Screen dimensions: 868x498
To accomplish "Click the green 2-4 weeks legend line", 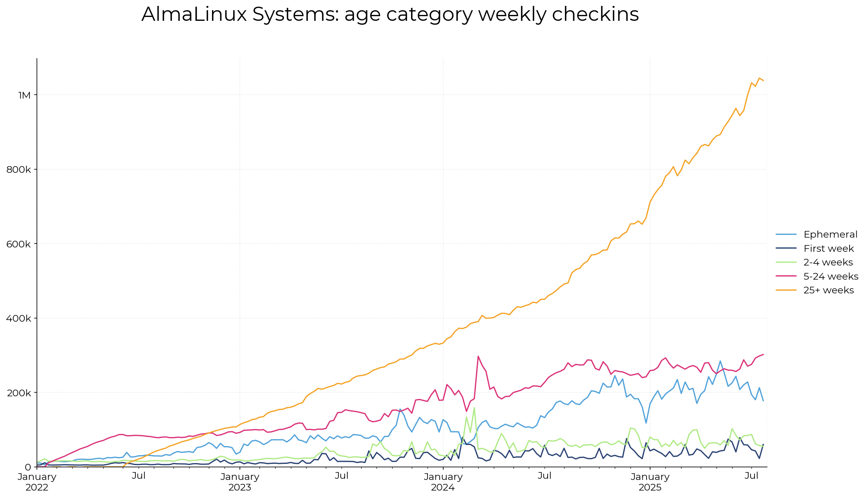I will point(786,262).
